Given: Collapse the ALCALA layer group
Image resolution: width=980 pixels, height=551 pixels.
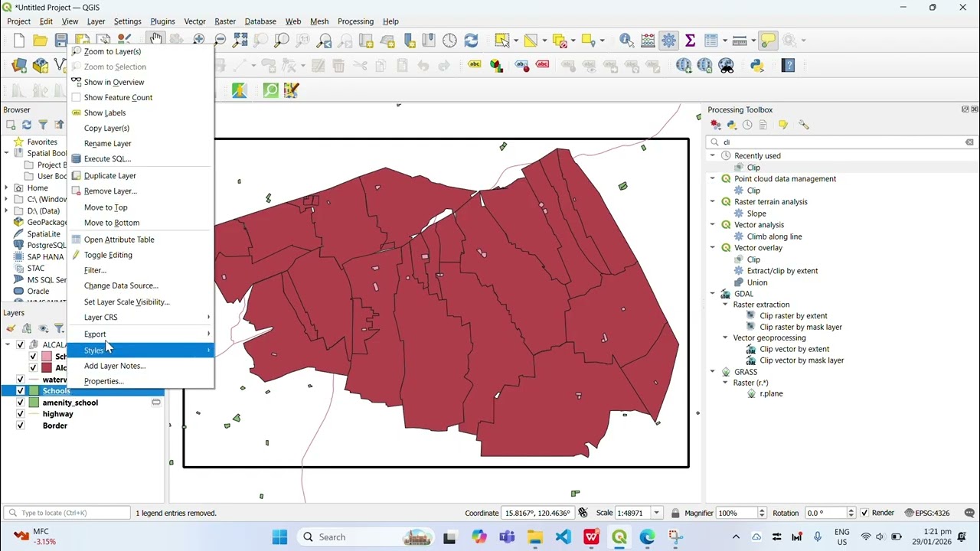Looking at the screenshot, I should coord(8,345).
